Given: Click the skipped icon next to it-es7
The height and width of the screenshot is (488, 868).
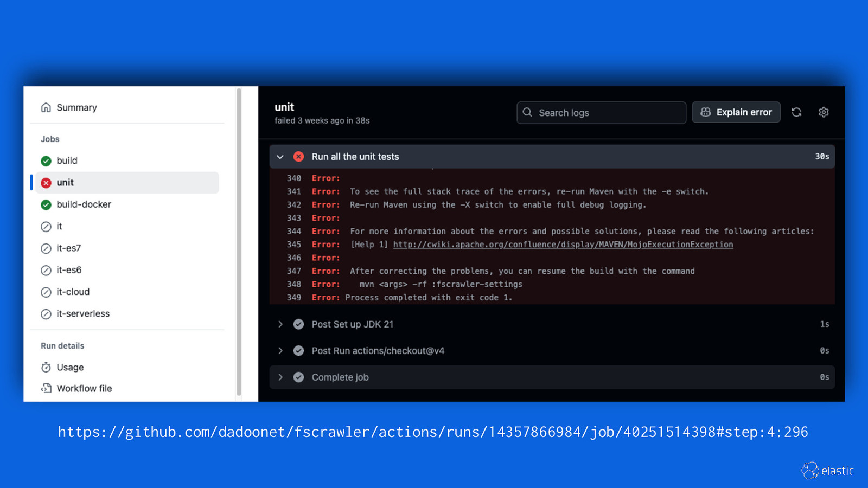Looking at the screenshot, I should pos(46,248).
